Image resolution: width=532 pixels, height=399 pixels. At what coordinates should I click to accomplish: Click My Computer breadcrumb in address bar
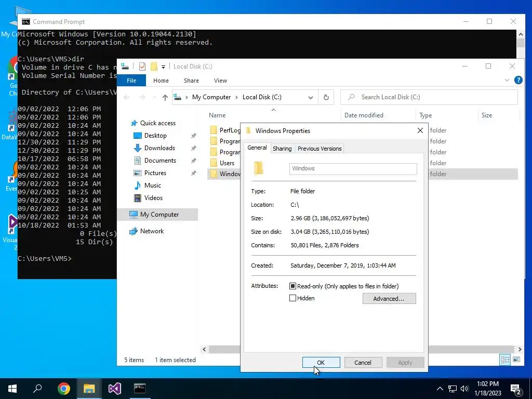click(211, 97)
